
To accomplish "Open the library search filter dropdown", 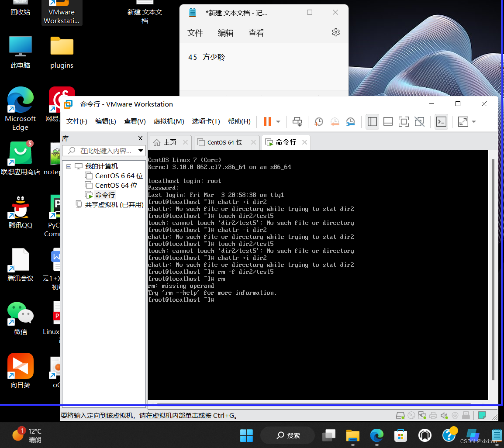I will pyautogui.click(x=141, y=151).
